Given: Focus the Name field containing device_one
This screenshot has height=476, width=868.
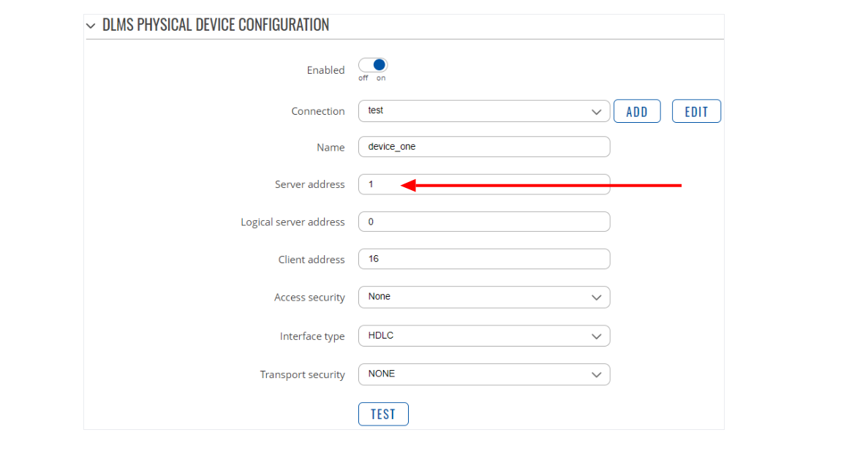Looking at the screenshot, I should click(x=483, y=146).
